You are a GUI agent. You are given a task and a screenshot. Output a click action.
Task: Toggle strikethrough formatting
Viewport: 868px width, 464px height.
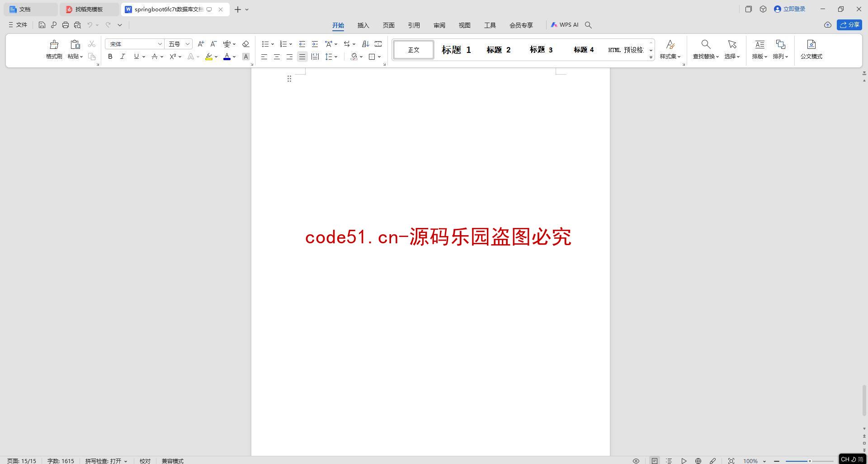pyautogui.click(x=155, y=57)
